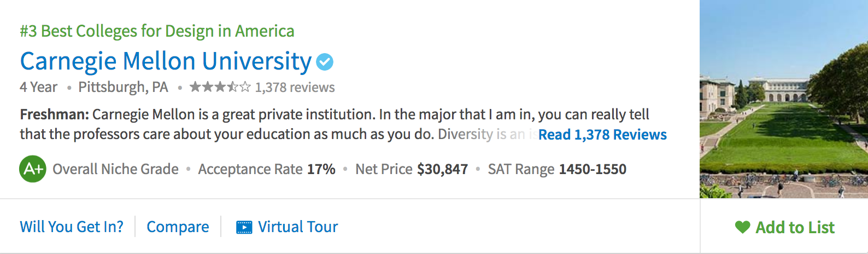Click the gray 1,378 reviews count
Image resolution: width=868 pixels, height=254 pixels.
(295, 88)
